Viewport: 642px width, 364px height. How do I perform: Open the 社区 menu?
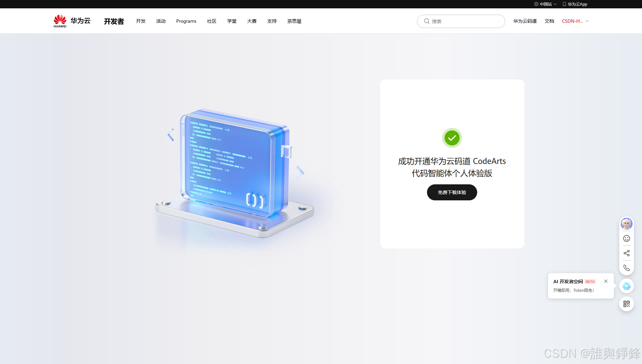point(212,21)
